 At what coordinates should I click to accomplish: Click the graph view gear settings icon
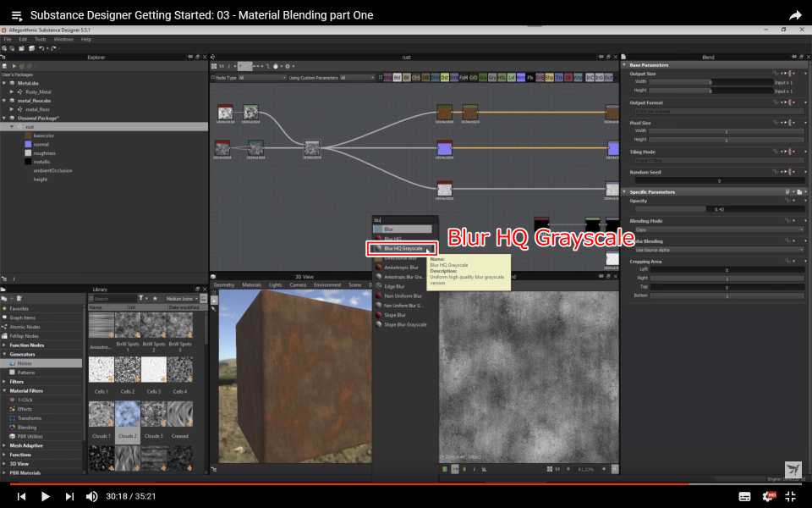tap(288, 66)
